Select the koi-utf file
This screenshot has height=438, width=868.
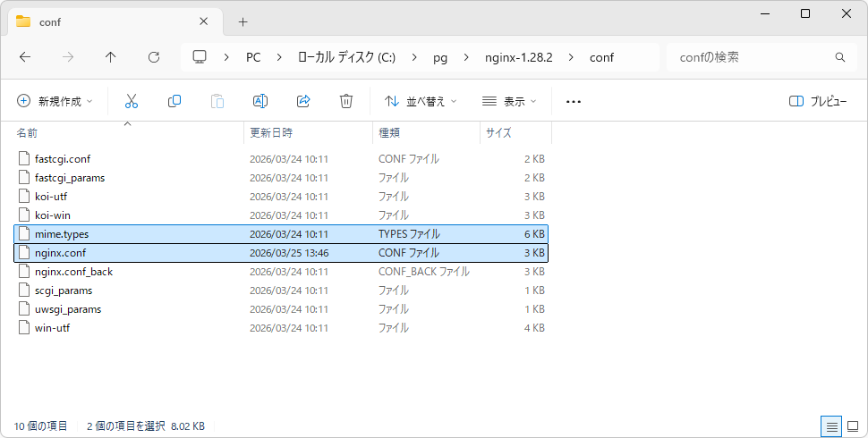click(x=281, y=197)
